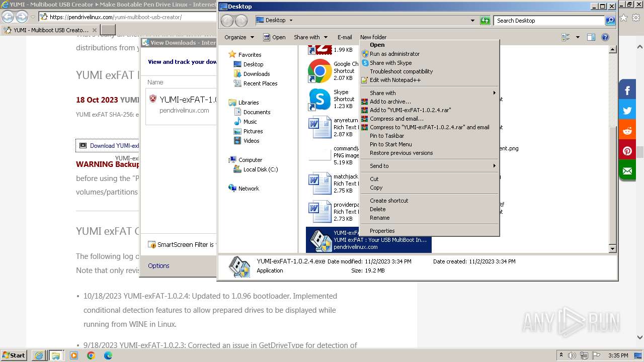Choose Copy from context menu
The image size is (644, 362).
tap(430, 188)
